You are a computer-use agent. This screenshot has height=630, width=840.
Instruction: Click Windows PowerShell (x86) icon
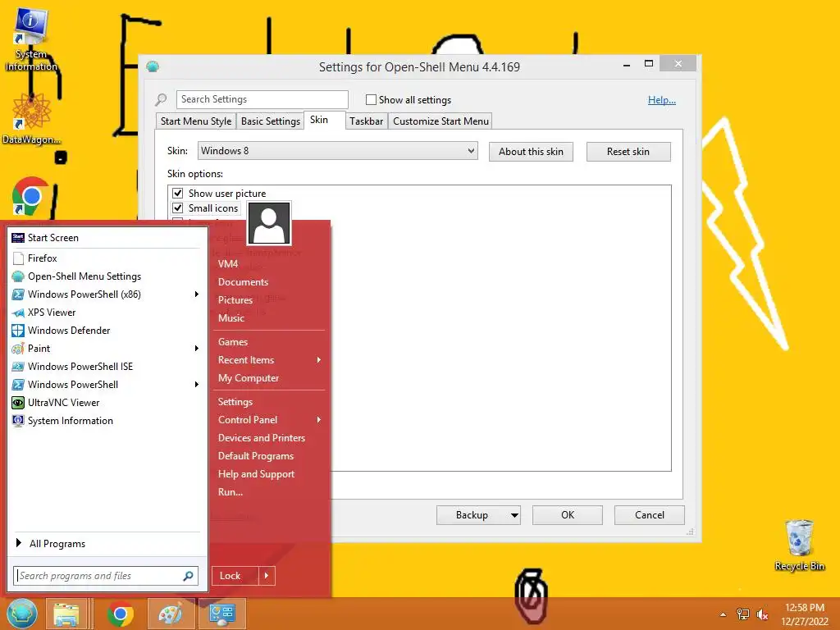coord(18,294)
